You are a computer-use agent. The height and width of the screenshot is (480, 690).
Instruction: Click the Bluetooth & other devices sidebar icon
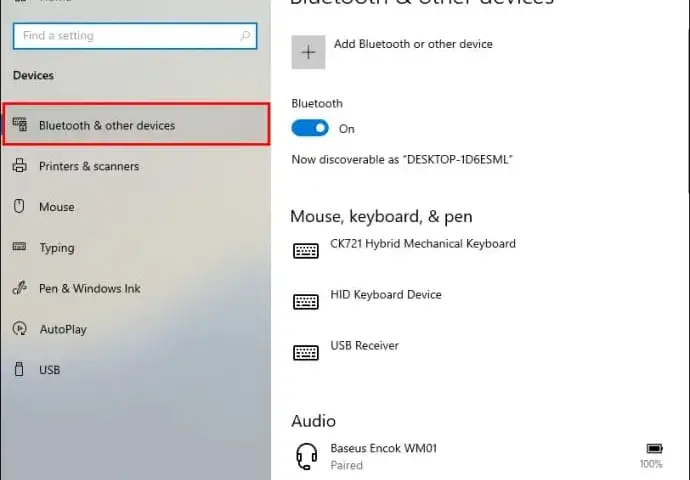click(19, 125)
